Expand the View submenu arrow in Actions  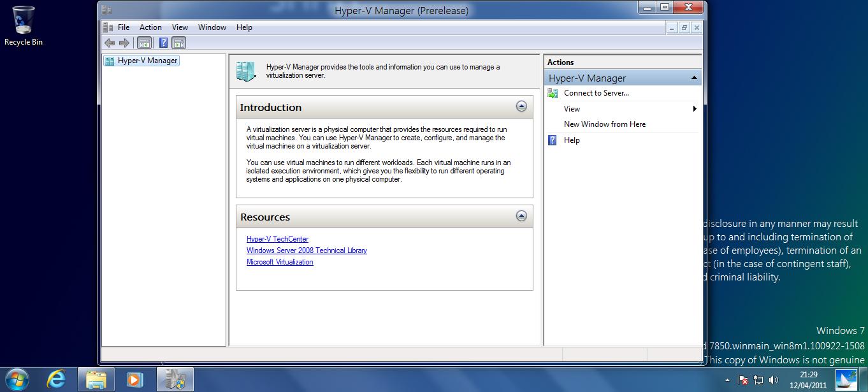click(694, 109)
